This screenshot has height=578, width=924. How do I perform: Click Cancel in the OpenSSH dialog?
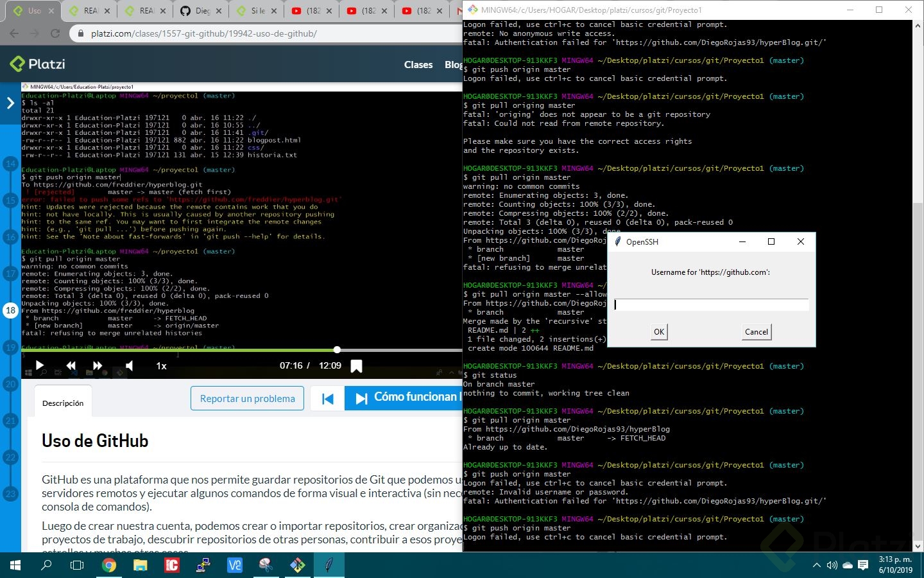757,331
